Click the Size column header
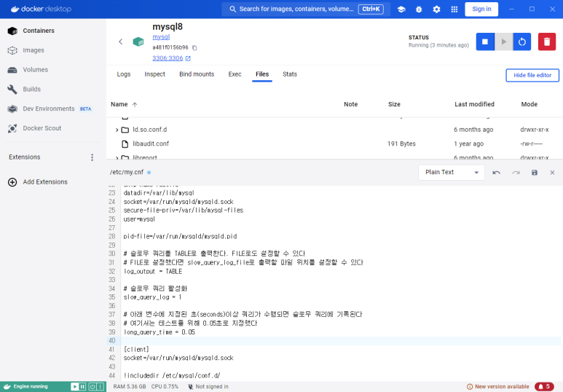The image size is (563, 392). 394,104
